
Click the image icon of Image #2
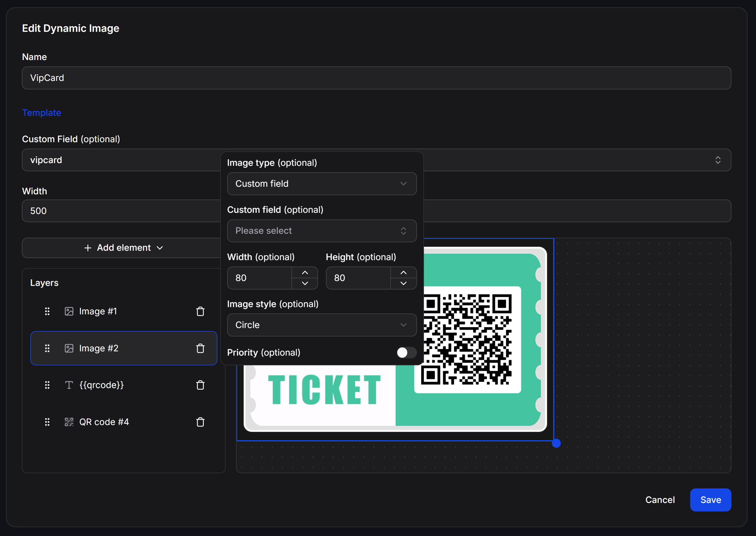click(69, 348)
